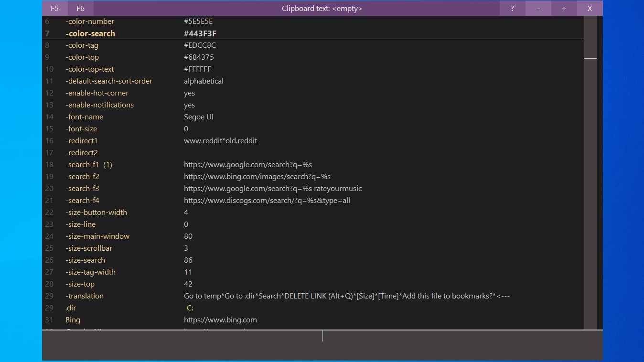This screenshot has height=362, width=644.
Task: Click the rateyourmusic search URL
Action: click(x=273, y=189)
